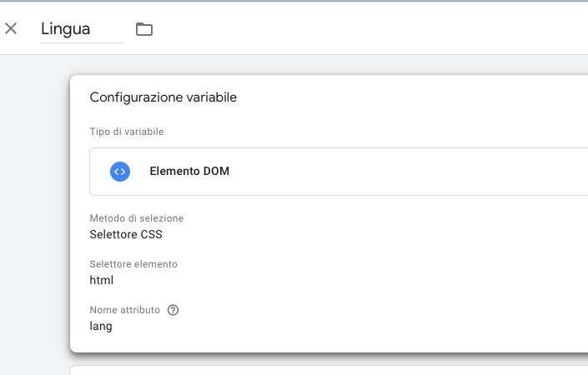Open help for Nome attributo
Image resolution: width=588 pixels, height=375 pixels.
point(173,310)
